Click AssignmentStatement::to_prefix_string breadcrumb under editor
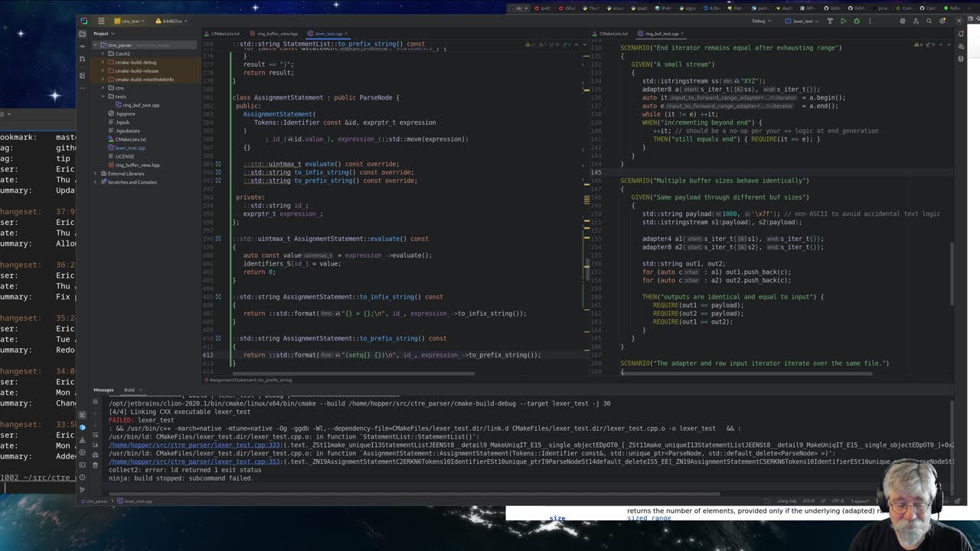 (x=250, y=380)
